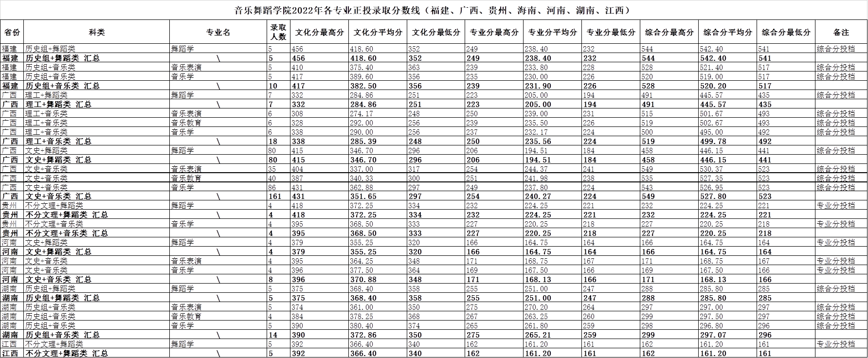This screenshot has height=358, width=868.
Task: Select the 福建 历史组+音乐类 汇总 cell
Action: (62, 86)
